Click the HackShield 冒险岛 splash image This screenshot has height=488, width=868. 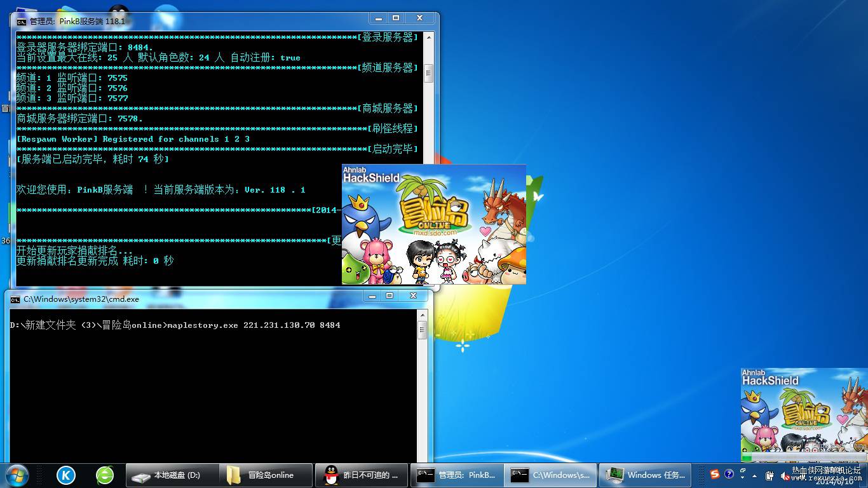[x=434, y=224]
